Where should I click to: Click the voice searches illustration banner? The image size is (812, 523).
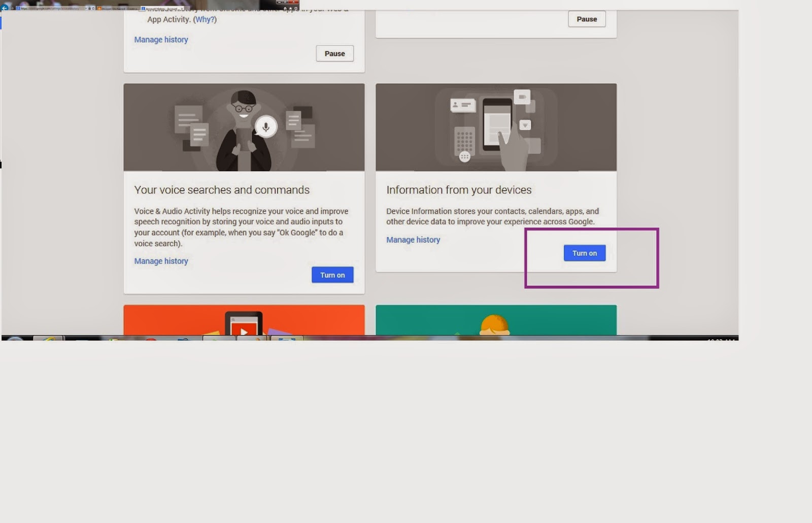(x=244, y=127)
